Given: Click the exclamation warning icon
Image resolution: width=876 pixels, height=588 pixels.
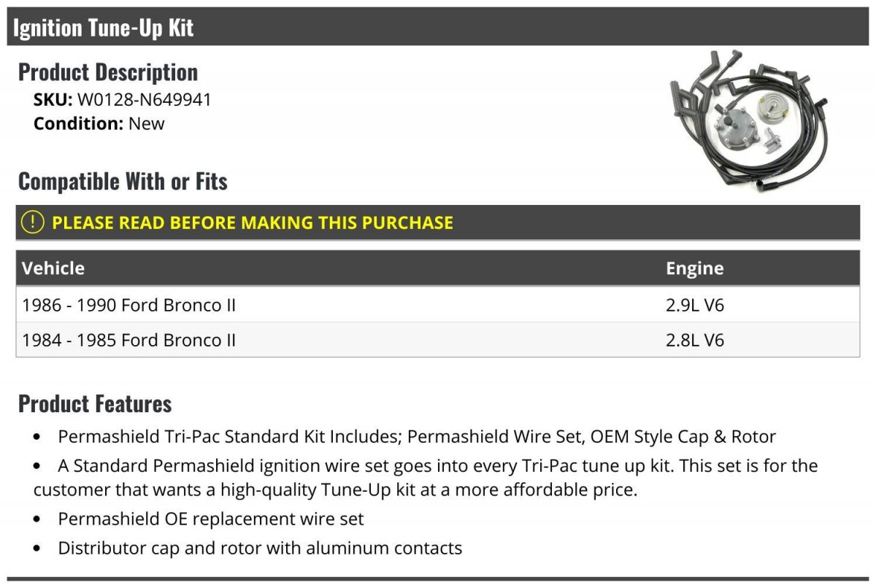Looking at the screenshot, I should pos(32,223).
